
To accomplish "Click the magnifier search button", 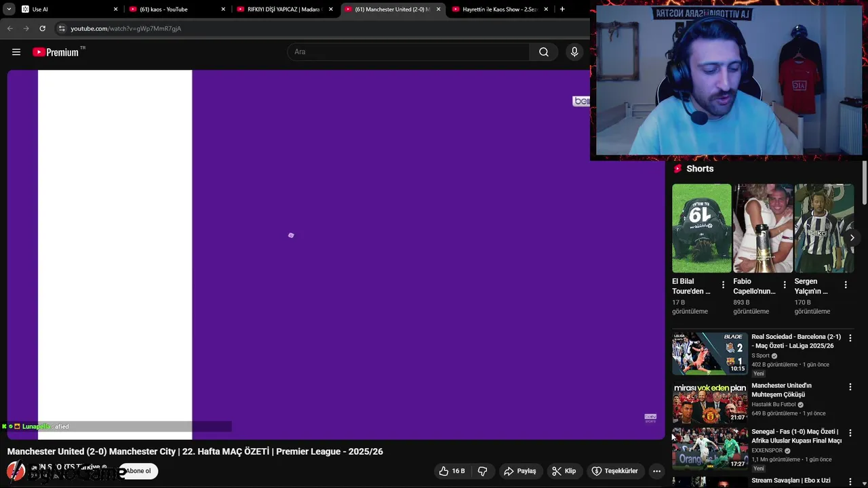I will coord(544,52).
